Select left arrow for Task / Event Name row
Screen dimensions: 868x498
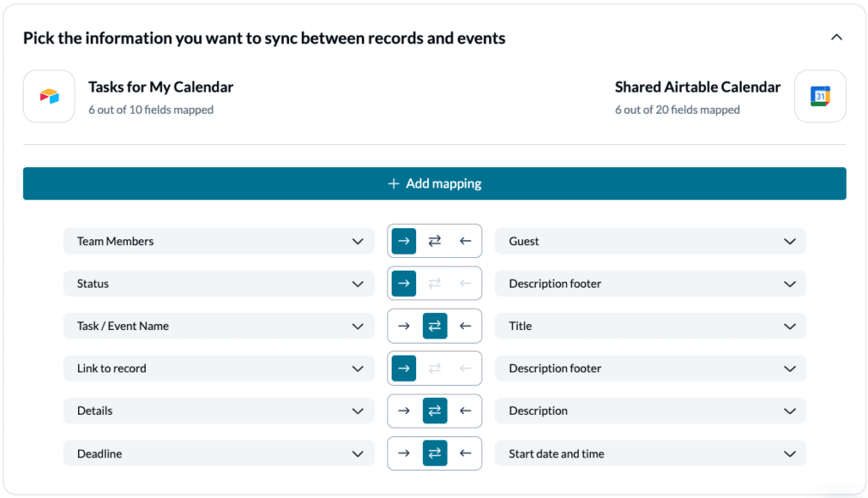465,326
